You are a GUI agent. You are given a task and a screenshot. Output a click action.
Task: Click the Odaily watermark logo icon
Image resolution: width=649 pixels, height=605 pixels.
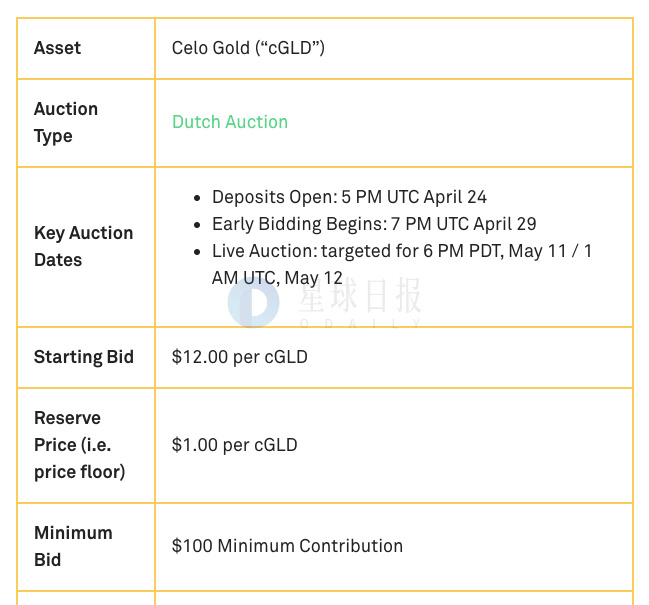[x=253, y=302]
